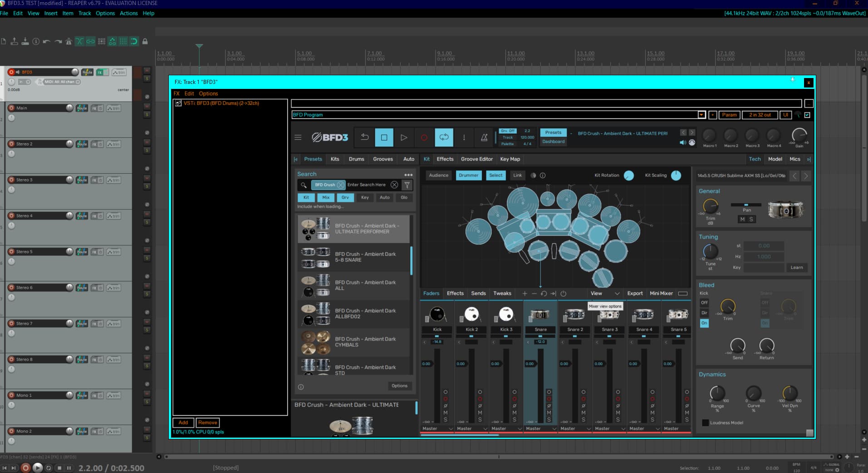This screenshot has height=473, width=868.
Task: Adjust the General Trim dB knob
Action: click(711, 207)
